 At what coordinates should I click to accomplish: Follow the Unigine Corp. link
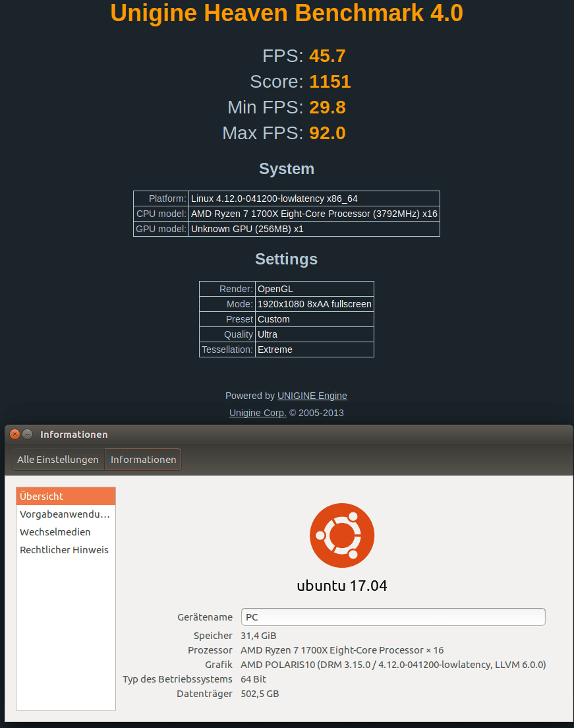258,413
